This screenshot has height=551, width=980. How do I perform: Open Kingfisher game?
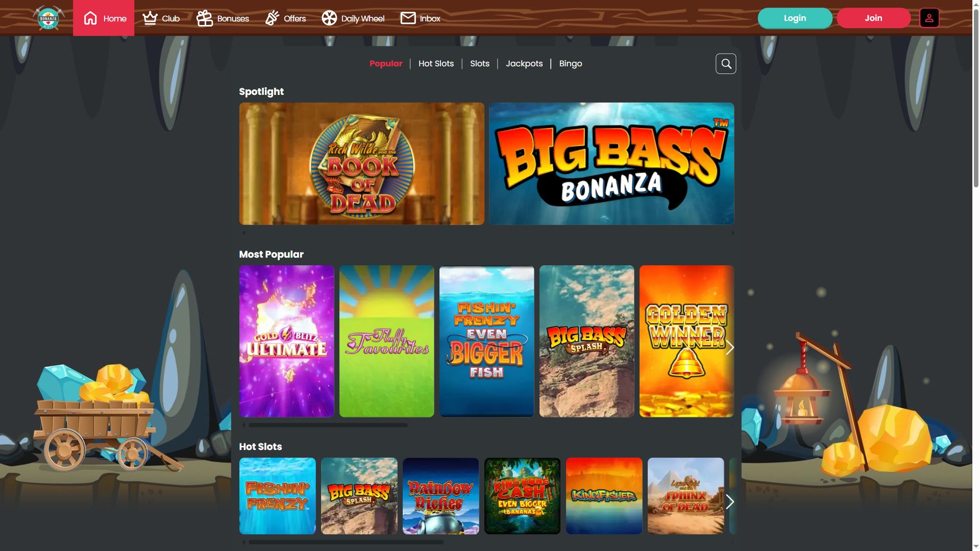click(x=604, y=496)
